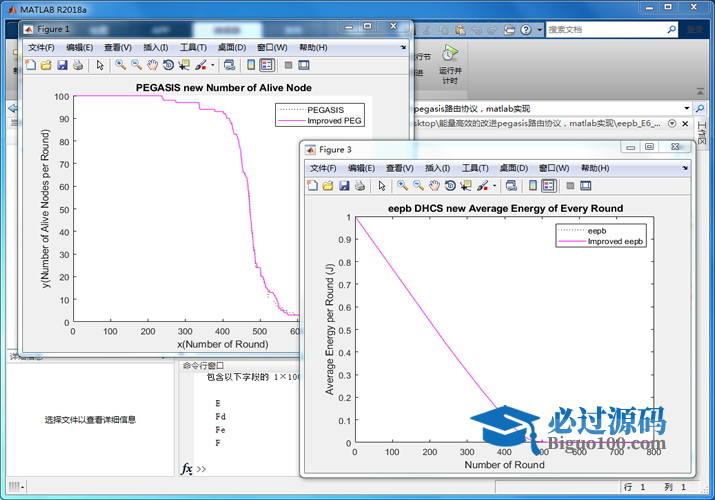Expand MATLAB quick access toolbar dropdown arrow
This screenshot has height=500, width=715.
(539, 30)
